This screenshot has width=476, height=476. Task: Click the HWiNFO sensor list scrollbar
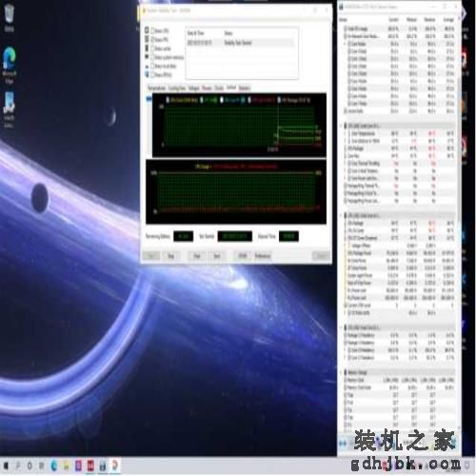pos(459,222)
